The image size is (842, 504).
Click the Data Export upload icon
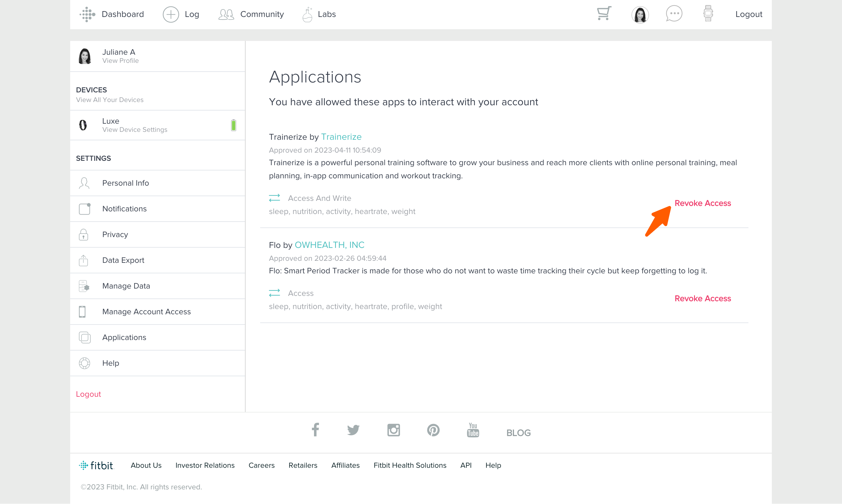[84, 260]
